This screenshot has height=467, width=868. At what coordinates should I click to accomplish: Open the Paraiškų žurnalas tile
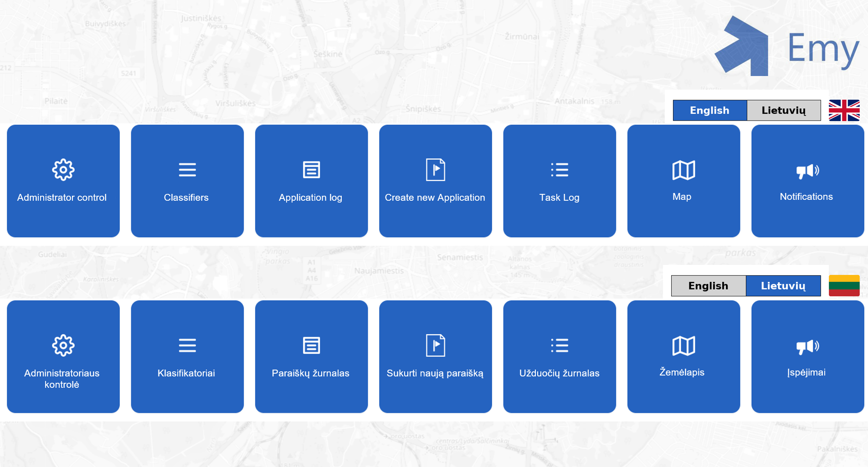[311, 356]
